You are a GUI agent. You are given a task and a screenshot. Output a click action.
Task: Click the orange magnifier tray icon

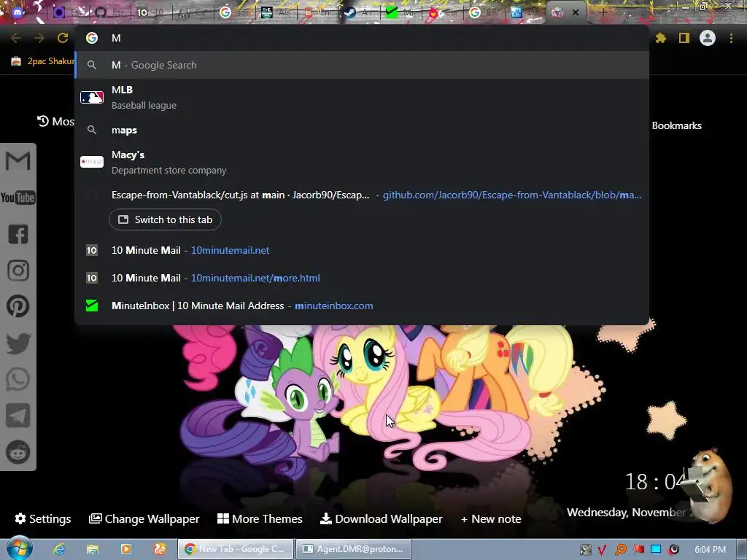(x=620, y=550)
